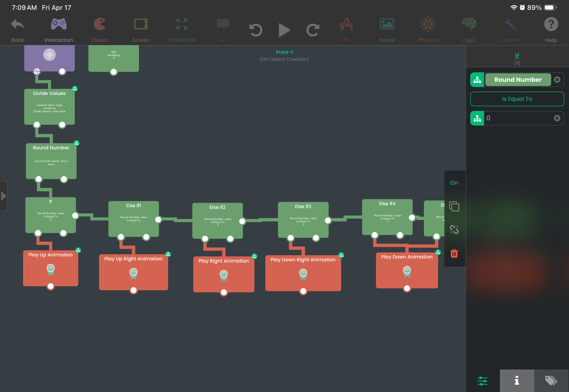Open the Interaction behaviors category
Viewport: 569px width, 392px height.
click(59, 30)
